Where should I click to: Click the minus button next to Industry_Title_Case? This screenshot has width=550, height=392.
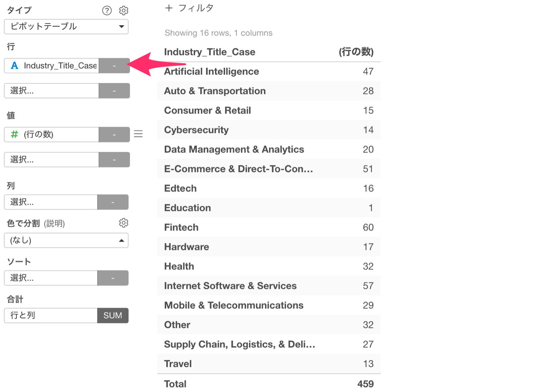point(114,66)
